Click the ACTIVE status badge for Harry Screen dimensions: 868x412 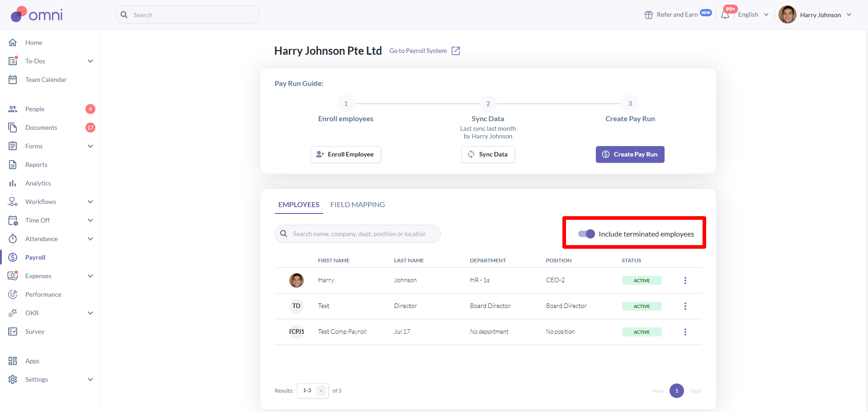tap(642, 280)
